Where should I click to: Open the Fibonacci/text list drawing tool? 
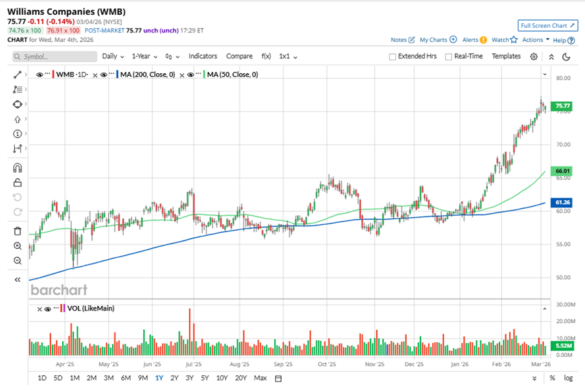(17, 89)
